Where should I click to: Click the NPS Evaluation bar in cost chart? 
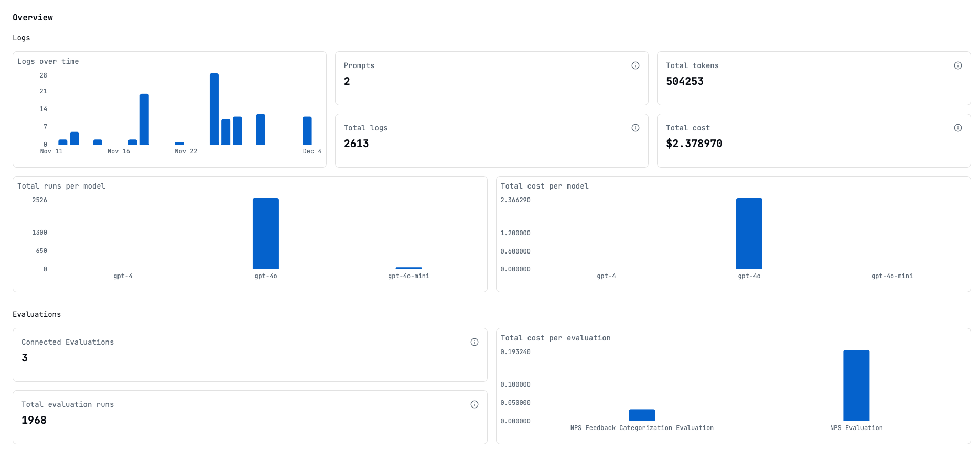856,386
